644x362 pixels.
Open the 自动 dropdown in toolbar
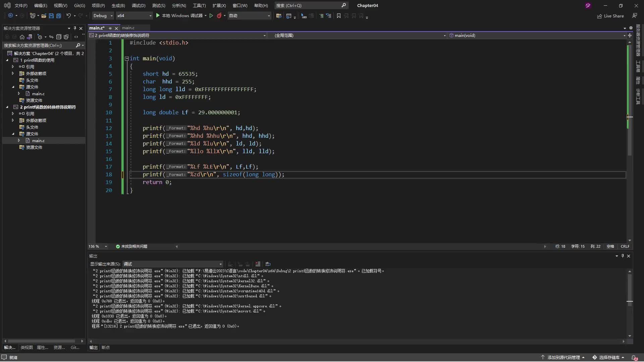pos(249,15)
